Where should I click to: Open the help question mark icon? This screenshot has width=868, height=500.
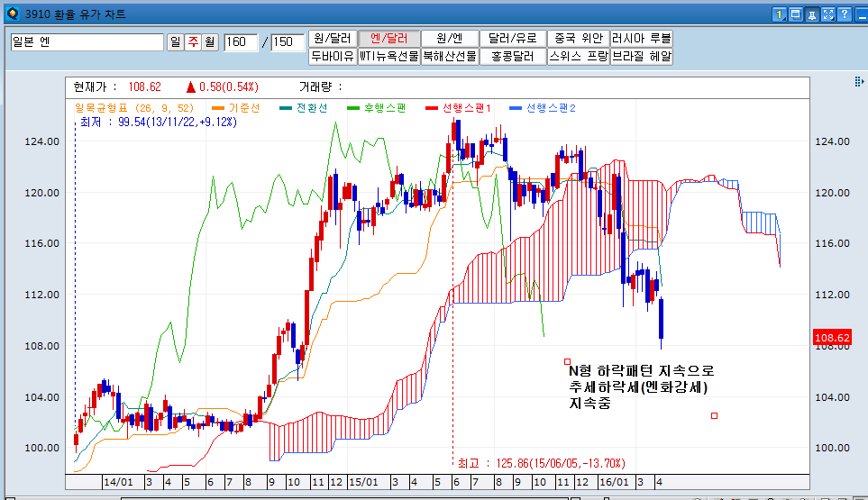843,14
